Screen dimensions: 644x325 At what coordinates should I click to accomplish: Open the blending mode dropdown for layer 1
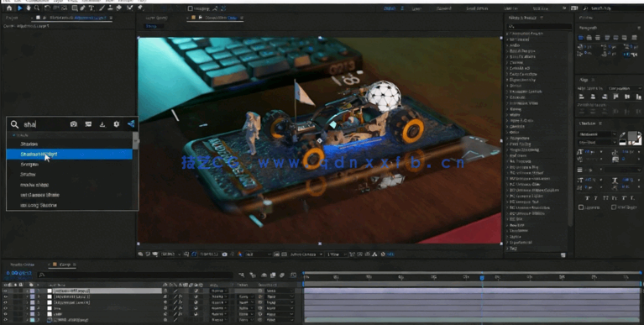tap(219, 291)
